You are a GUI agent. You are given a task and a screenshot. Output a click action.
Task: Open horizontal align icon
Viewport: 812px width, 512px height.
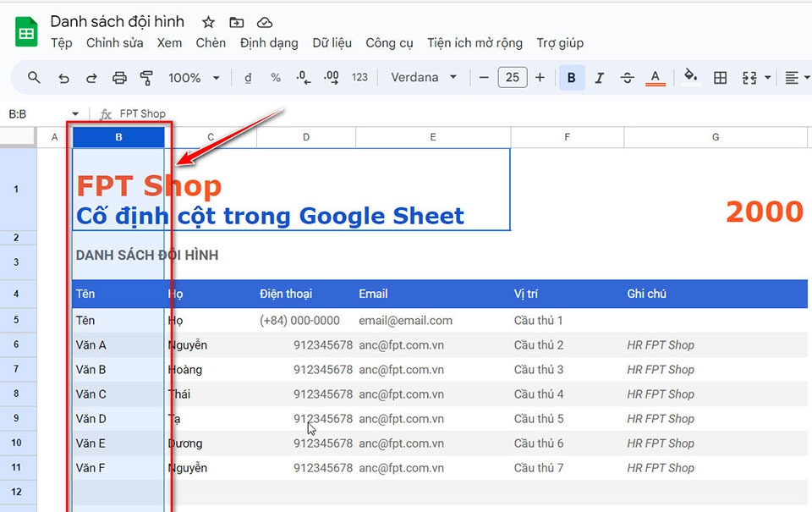(792, 78)
